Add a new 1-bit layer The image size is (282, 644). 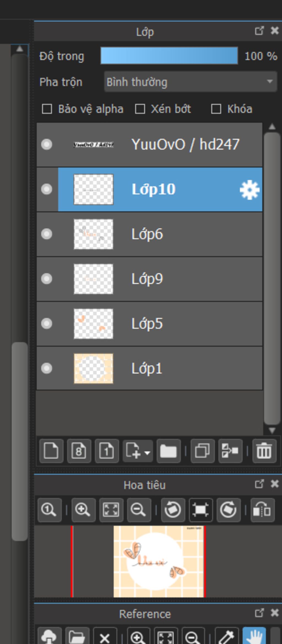pyautogui.click(x=107, y=451)
